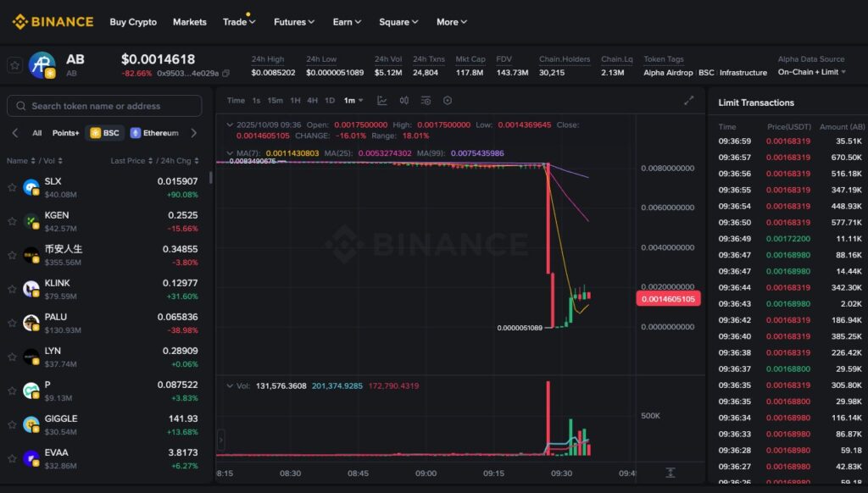Open the Markets menu item
The height and width of the screenshot is (493, 868).
pos(189,22)
